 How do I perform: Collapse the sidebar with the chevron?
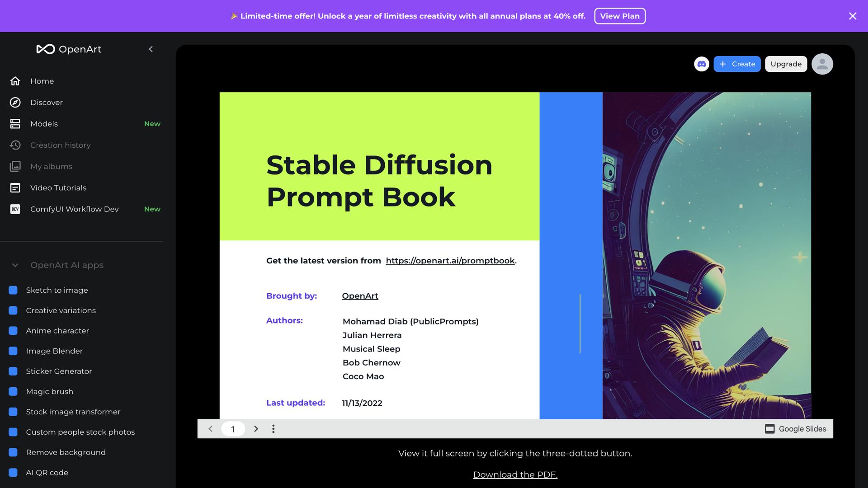click(151, 49)
